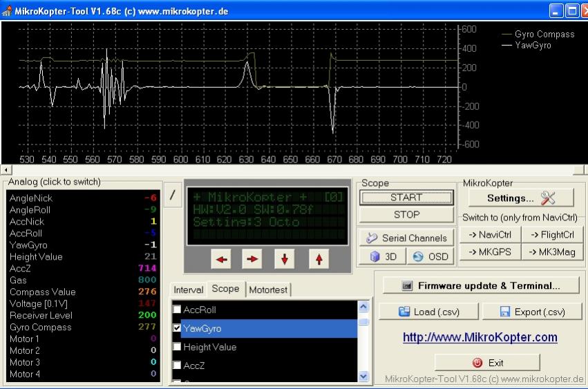Select Height Value analog row
This screenshot has height=389, width=588.
click(82, 256)
